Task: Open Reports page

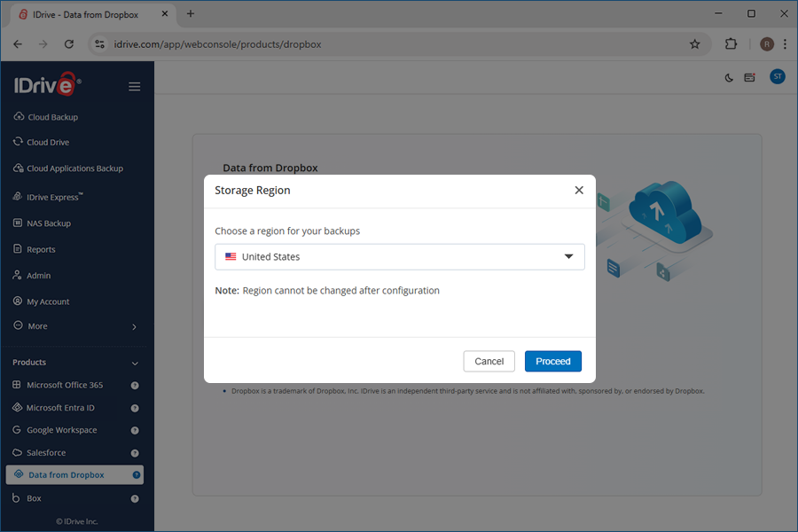Action: pyautogui.click(x=35, y=249)
